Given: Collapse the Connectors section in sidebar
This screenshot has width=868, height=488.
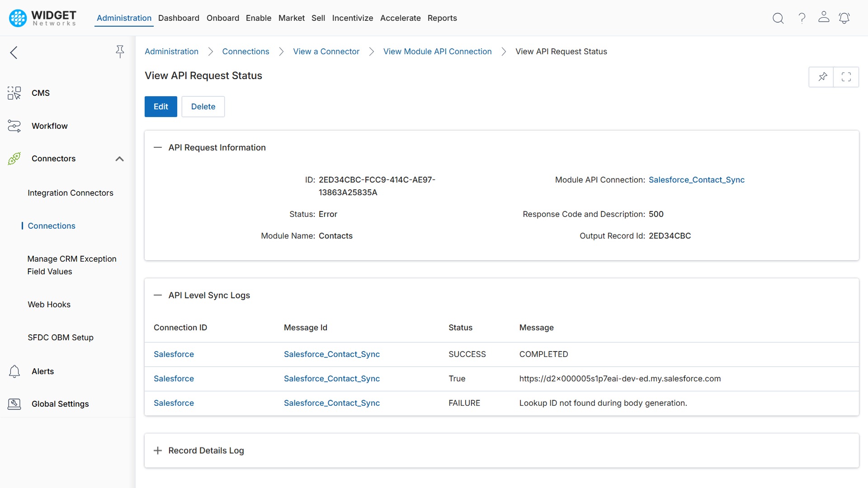Looking at the screenshot, I should coord(119,159).
